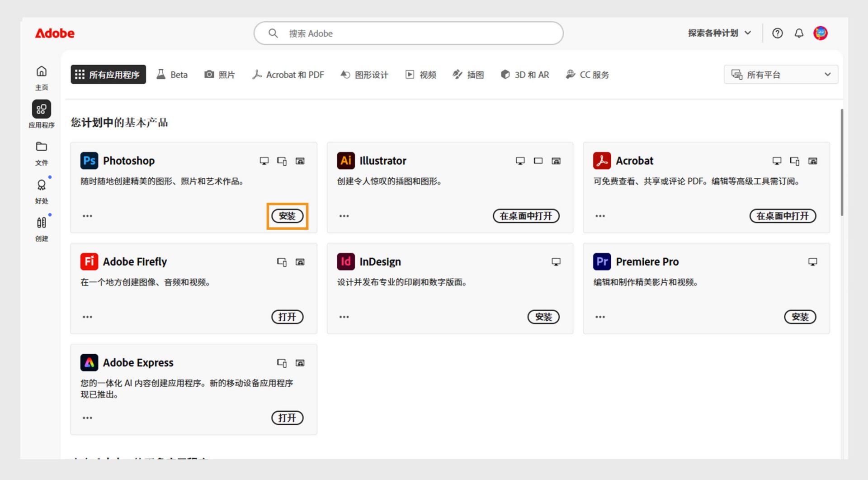Click the Illustrator Ai app icon
The image size is (868, 480).
coord(346,161)
